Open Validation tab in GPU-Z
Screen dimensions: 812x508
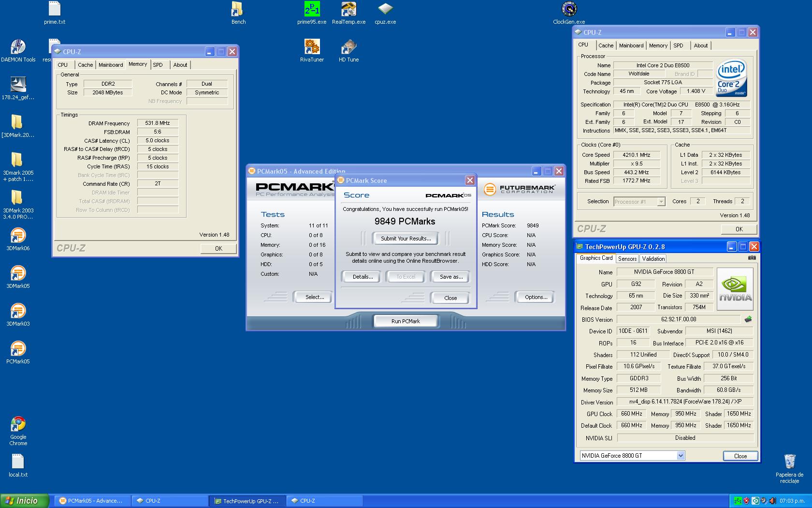click(653, 259)
